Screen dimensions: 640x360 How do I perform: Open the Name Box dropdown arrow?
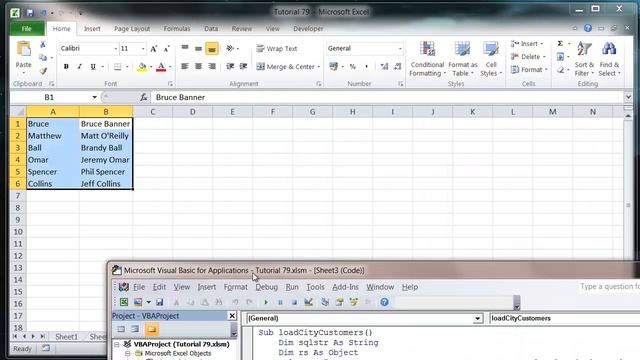point(94,97)
